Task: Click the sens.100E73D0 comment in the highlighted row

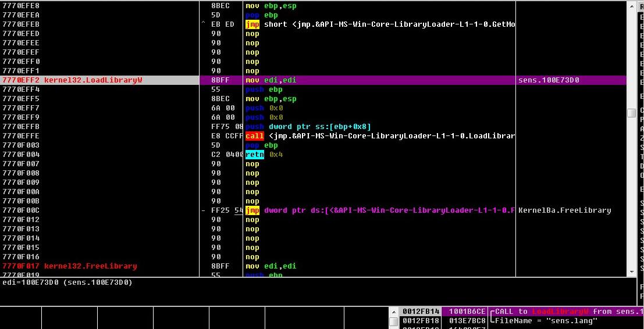Action: point(548,80)
